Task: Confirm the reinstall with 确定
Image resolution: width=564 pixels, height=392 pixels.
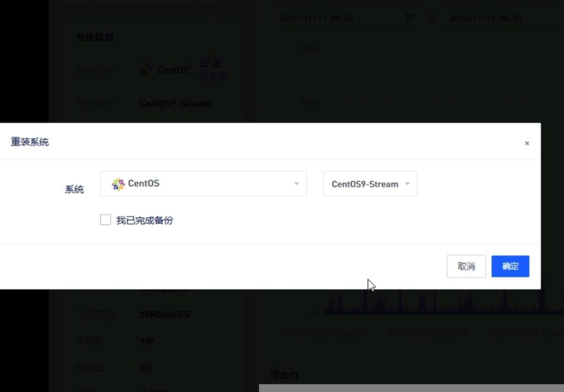Action: point(510,266)
